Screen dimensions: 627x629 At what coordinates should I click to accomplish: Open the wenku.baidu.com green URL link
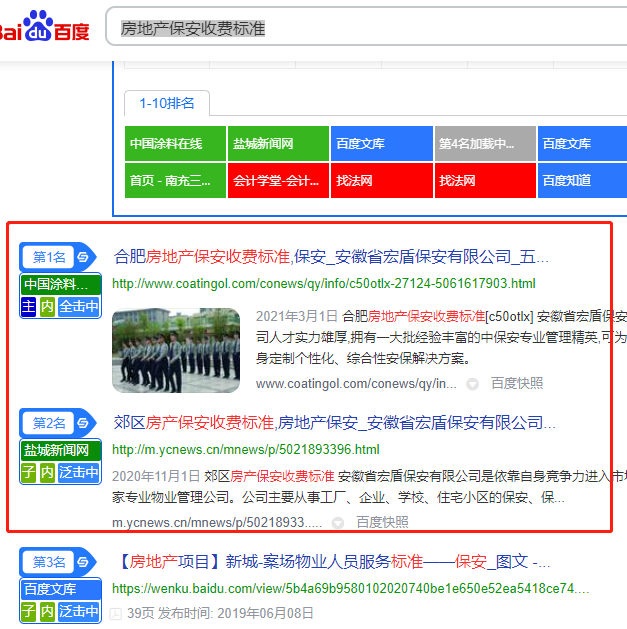[x=351, y=588]
